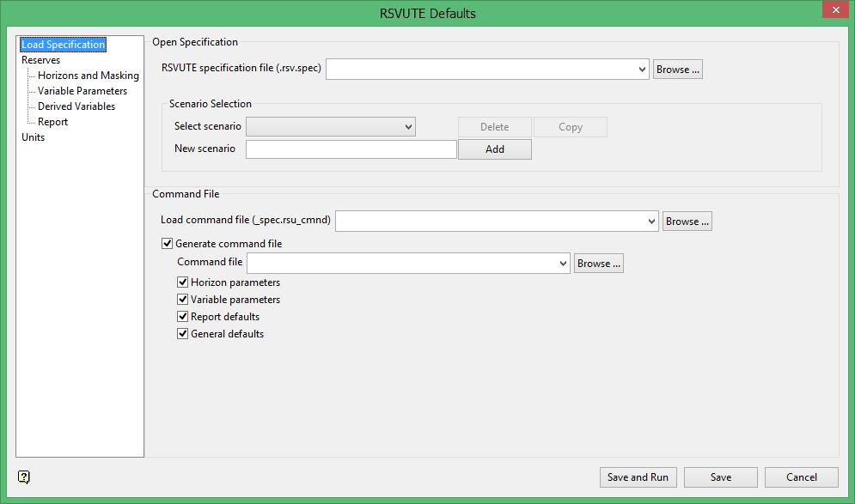This screenshot has height=504, width=855.
Task: Click the help icon at bottom left
Action: pos(24,477)
